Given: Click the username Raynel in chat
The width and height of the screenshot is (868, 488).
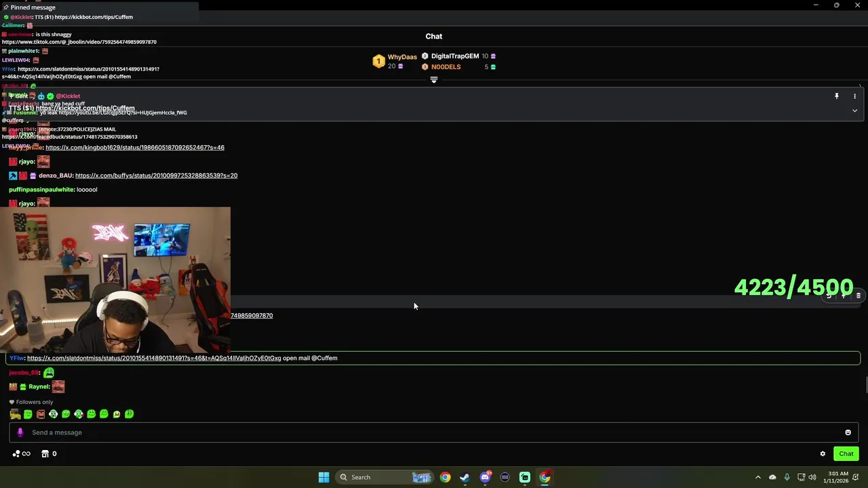Looking at the screenshot, I should tap(39, 386).
